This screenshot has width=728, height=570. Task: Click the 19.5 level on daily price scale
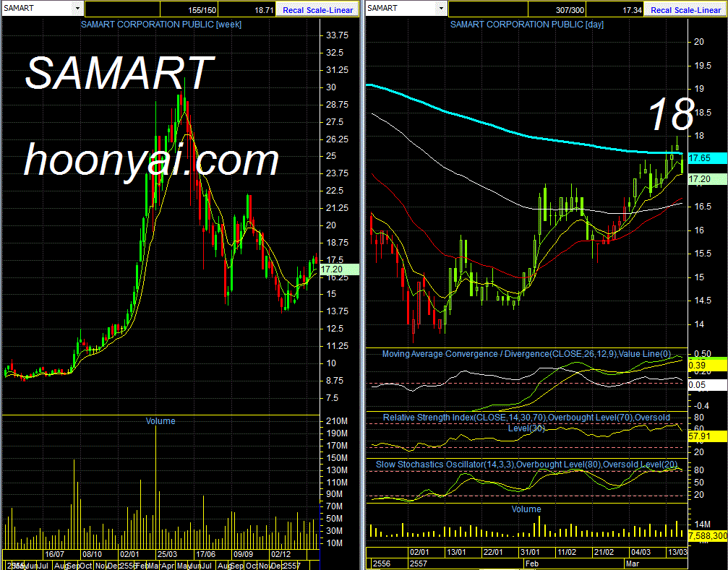tap(701, 66)
